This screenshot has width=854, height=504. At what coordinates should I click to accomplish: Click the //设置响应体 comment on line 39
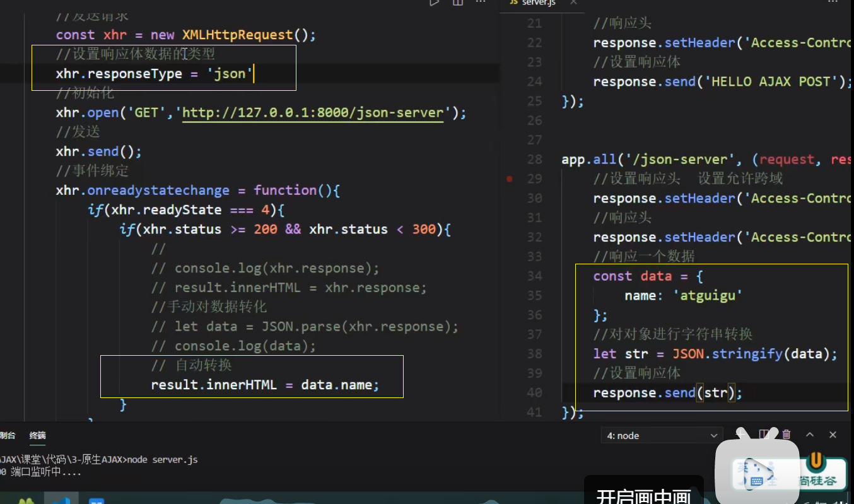(636, 373)
